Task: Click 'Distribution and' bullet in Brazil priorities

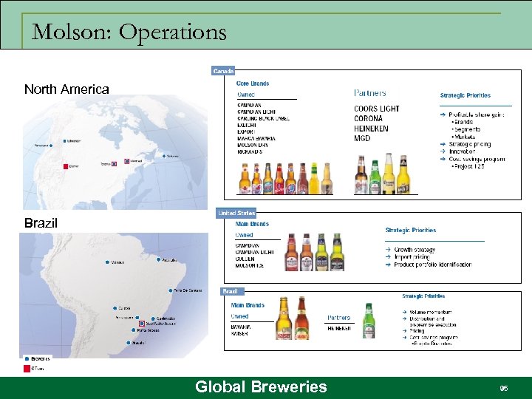Action: tap(427, 318)
